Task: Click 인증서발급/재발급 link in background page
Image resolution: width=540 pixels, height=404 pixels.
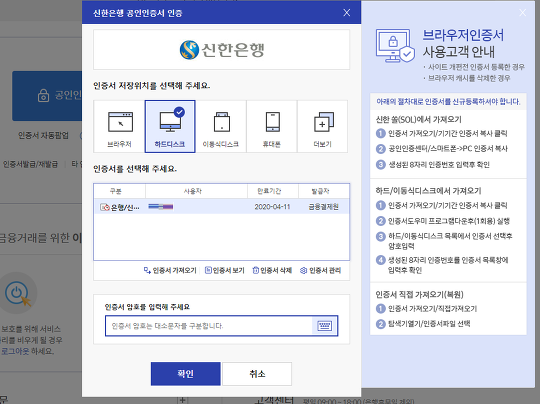Action: click(30, 164)
